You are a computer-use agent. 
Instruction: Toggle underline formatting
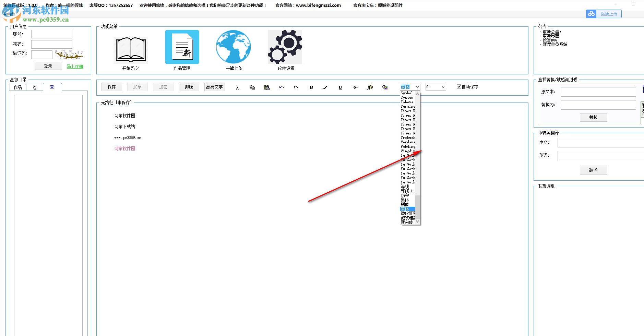(340, 87)
